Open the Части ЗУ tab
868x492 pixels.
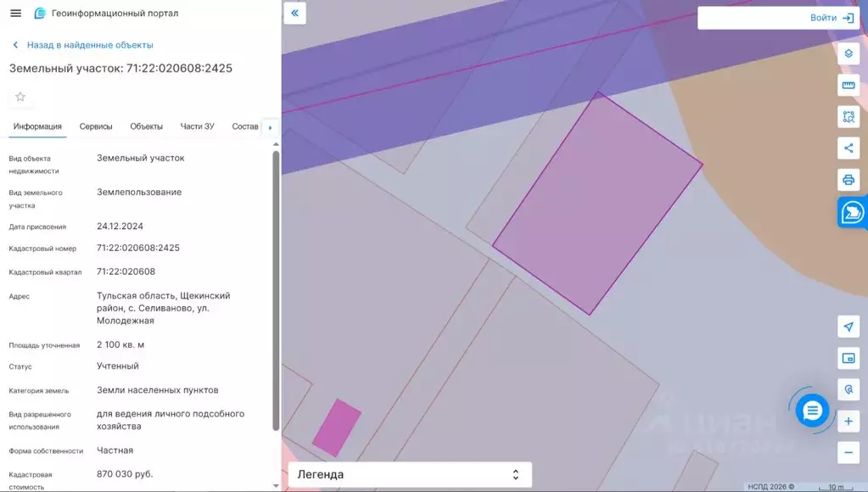(197, 126)
